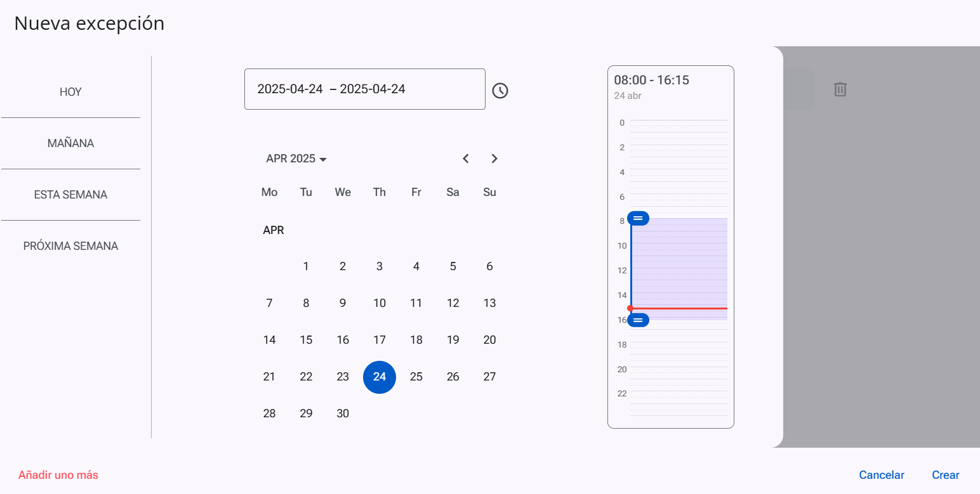Select April 17 in the calendar
This screenshot has height=494, width=980.
pyautogui.click(x=380, y=340)
